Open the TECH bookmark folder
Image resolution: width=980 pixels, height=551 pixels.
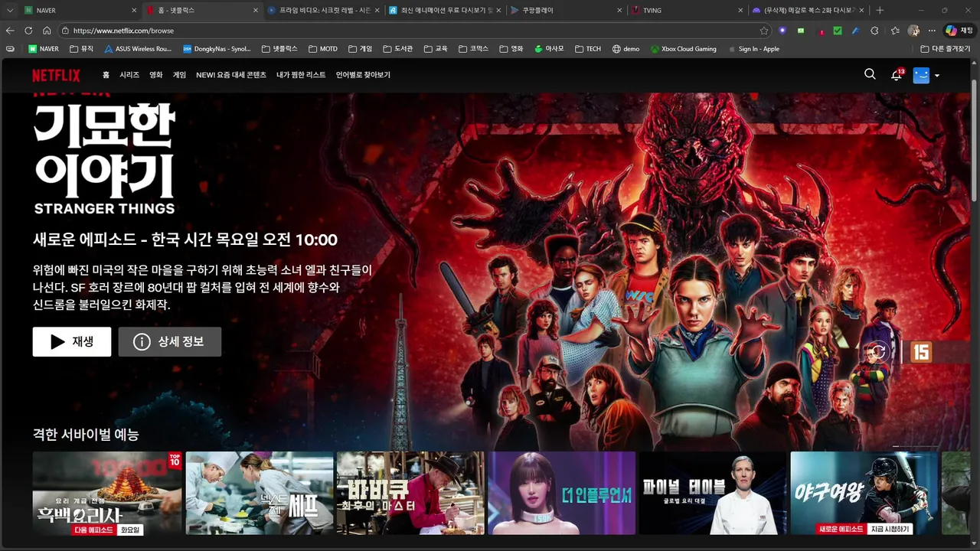588,49
